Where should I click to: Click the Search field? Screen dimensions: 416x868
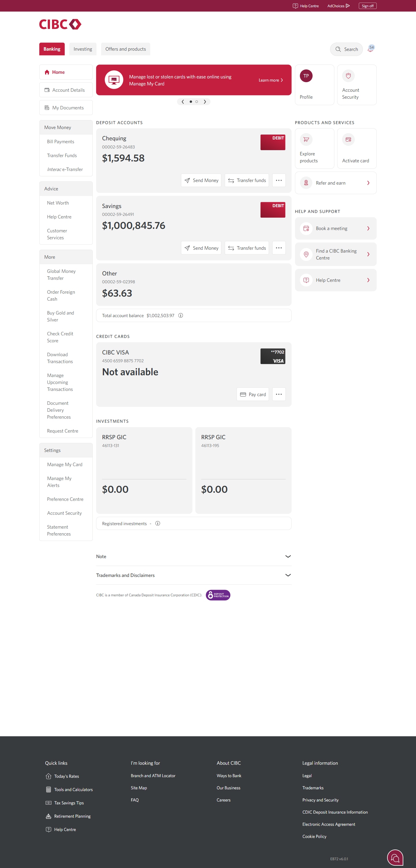click(346, 49)
